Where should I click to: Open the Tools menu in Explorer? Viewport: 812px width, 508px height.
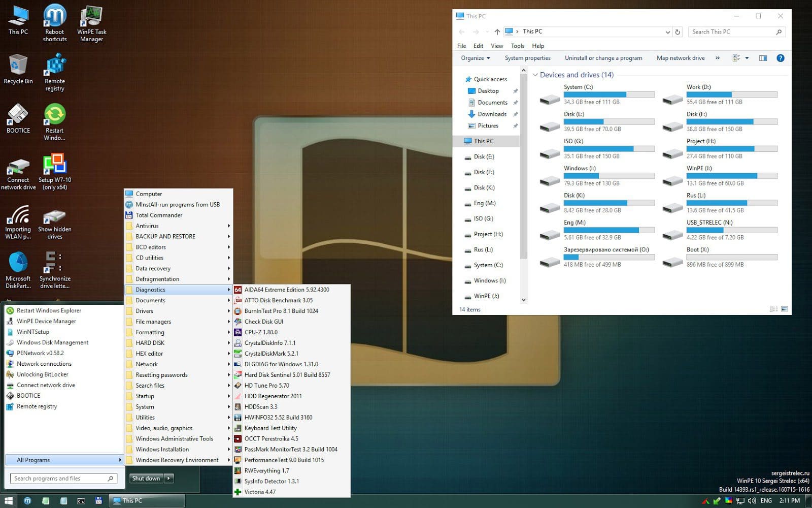[x=518, y=46]
